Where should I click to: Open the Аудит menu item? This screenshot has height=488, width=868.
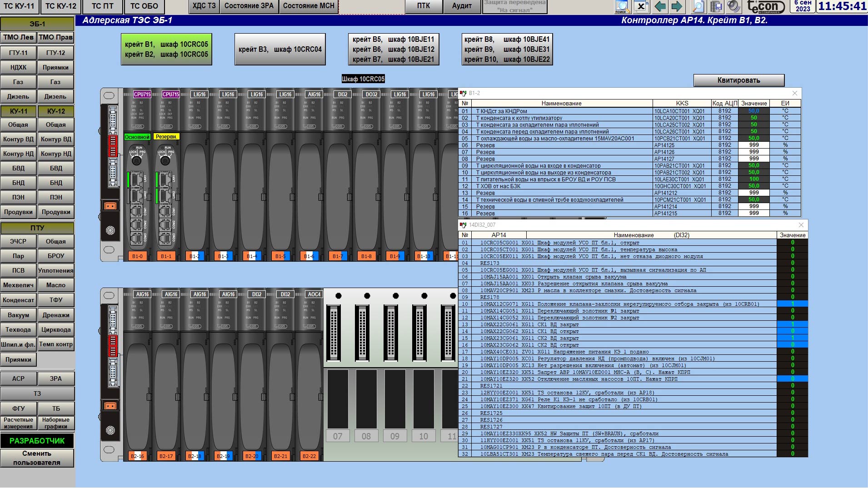pos(462,6)
